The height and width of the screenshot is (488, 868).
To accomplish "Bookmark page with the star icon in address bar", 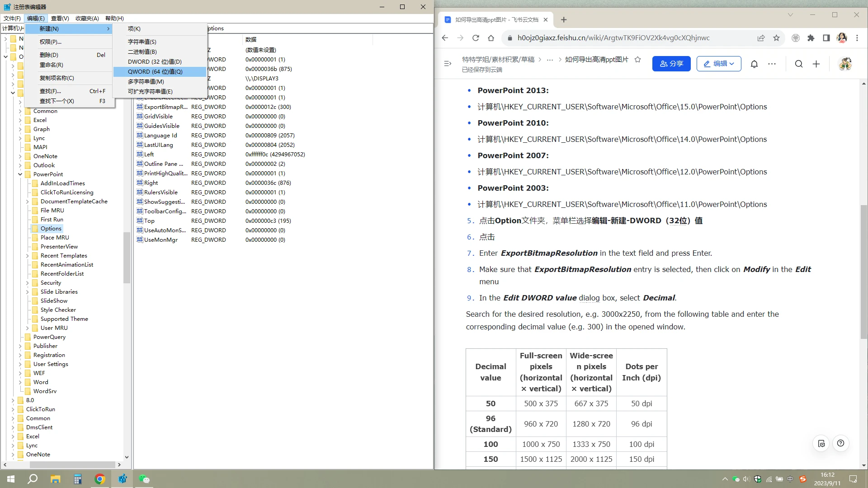I will coord(776,38).
